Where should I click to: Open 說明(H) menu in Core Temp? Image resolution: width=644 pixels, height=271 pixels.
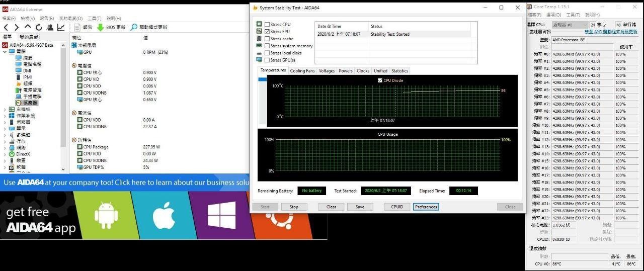point(592,15)
